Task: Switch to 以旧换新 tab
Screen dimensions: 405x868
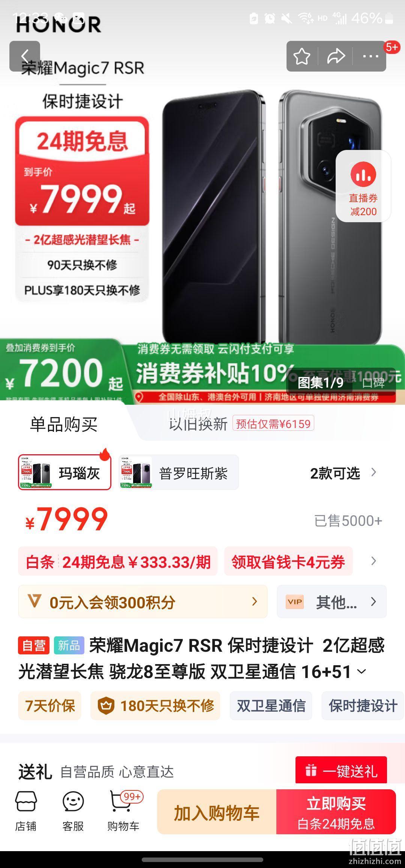Action: pos(198,424)
